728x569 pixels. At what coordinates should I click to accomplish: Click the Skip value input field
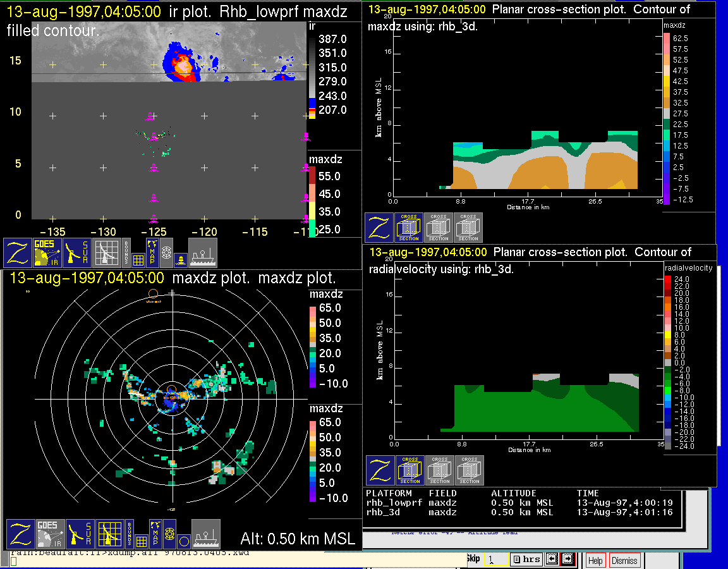coord(495,559)
